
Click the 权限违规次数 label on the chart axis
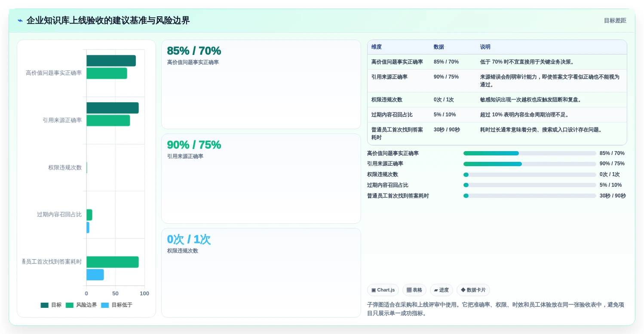[x=65, y=168]
